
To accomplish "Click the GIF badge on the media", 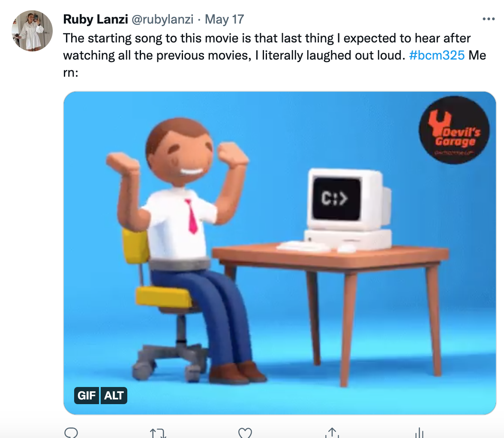I will click(87, 395).
